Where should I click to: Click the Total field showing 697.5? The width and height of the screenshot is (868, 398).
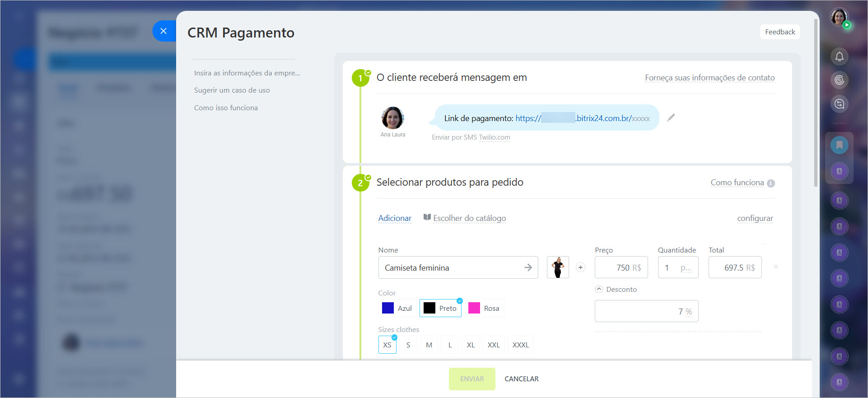click(735, 267)
